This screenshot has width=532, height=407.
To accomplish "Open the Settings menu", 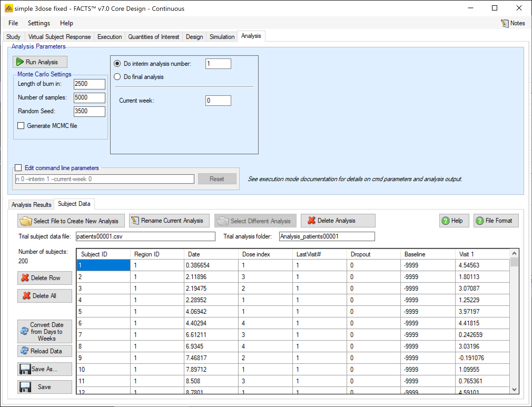I will [x=39, y=23].
